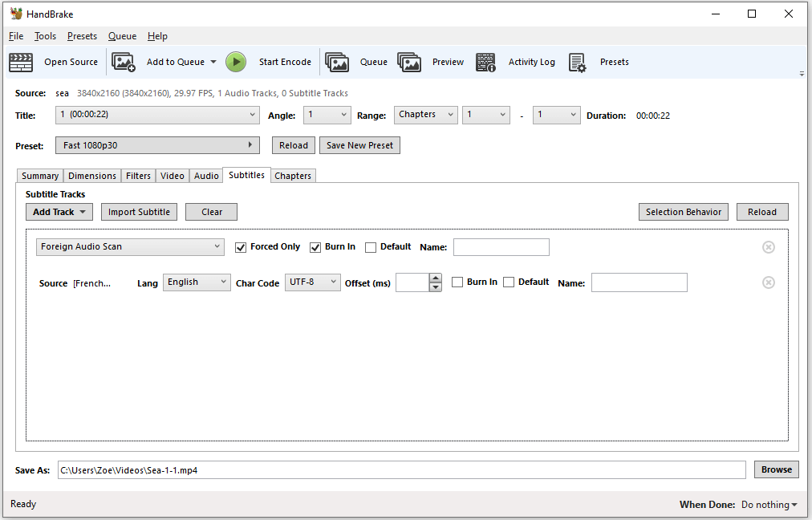Show the Activity Log icon
The height and width of the screenshot is (520, 812).
click(485, 62)
